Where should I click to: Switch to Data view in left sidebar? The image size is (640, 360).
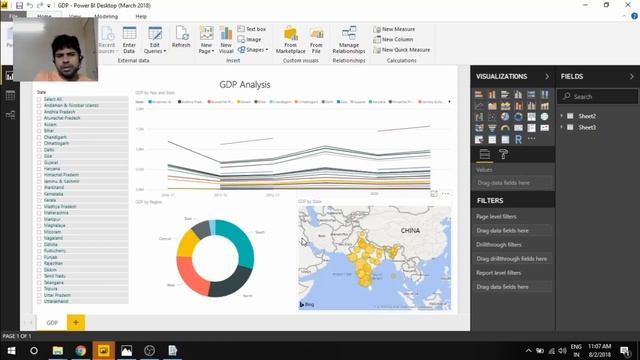(x=10, y=96)
